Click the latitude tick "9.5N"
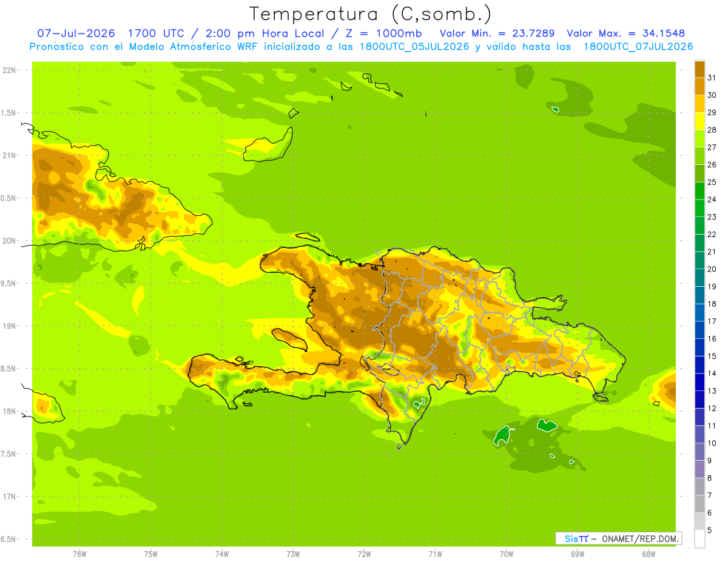 (8, 284)
